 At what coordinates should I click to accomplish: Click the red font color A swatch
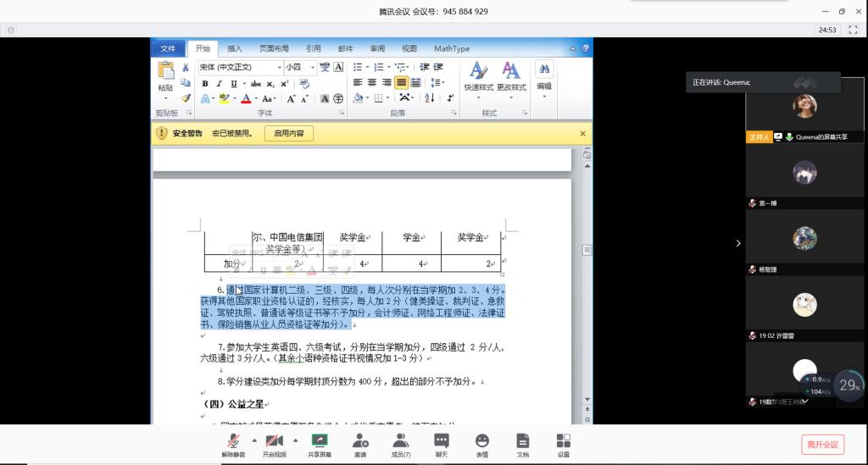246,98
